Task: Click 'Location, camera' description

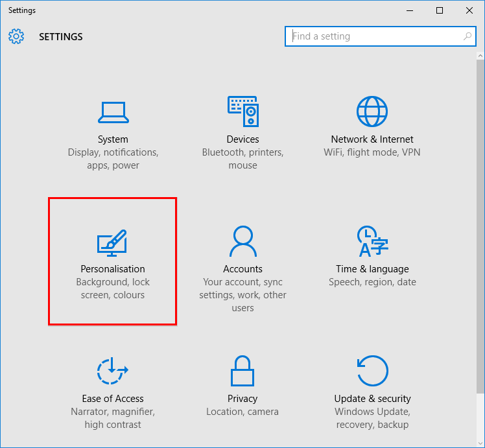Action: (242, 412)
